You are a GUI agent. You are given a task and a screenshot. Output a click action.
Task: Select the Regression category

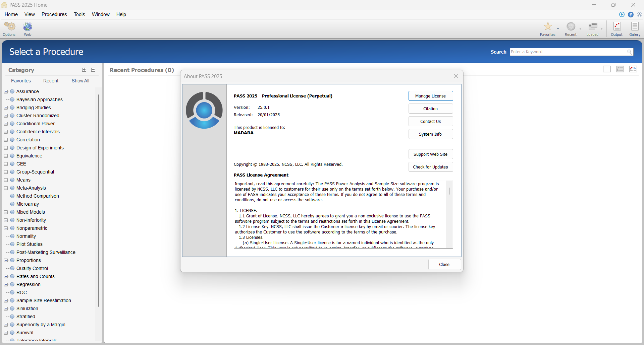coord(29,284)
